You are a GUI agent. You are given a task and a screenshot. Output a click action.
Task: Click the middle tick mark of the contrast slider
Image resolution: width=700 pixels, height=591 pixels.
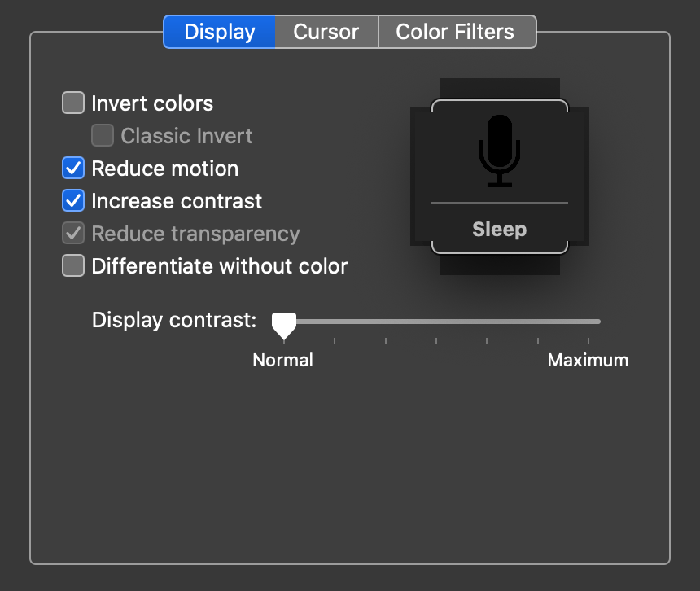437,342
